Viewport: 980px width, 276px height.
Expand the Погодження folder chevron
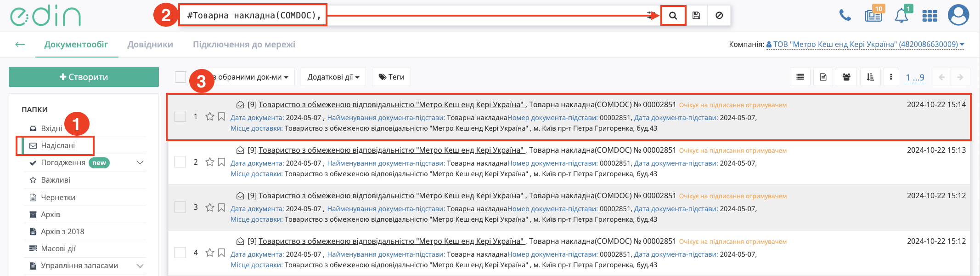140,163
